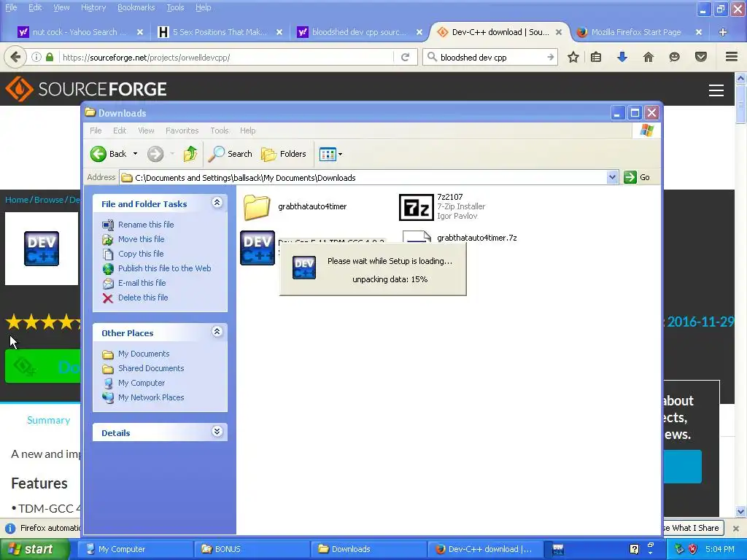The width and height of the screenshot is (747, 560).
Task: Click Publish this file to the Web
Action: [164, 268]
